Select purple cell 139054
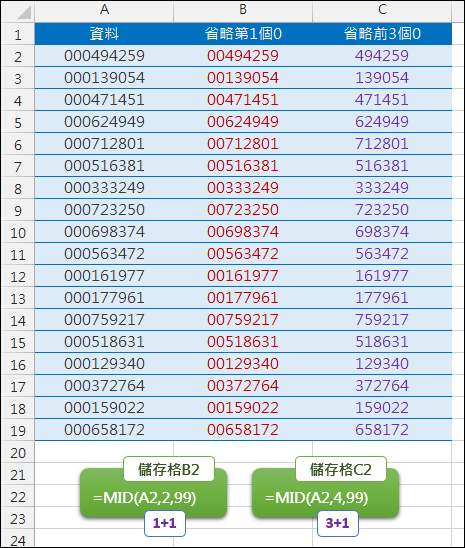Image resolution: width=465 pixels, height=548 pixels. click(x=382, y=78)
